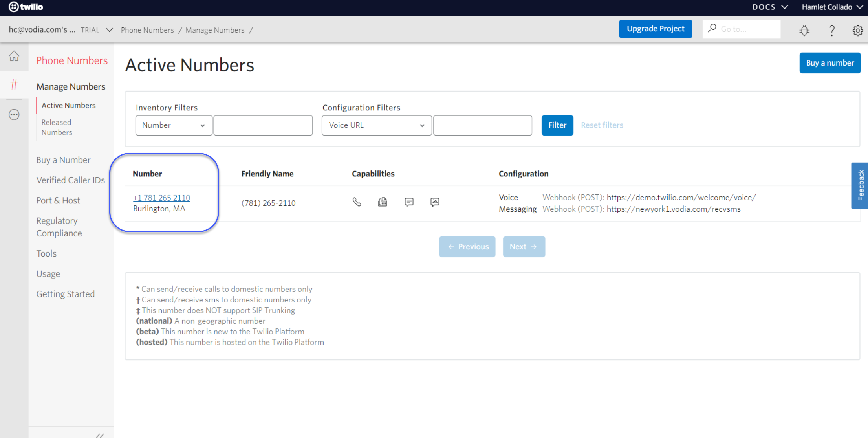This screenshot has width=868, height=438.
Task: Click the Phone Numbers sidebar heading
Action: tap(72, 60)
